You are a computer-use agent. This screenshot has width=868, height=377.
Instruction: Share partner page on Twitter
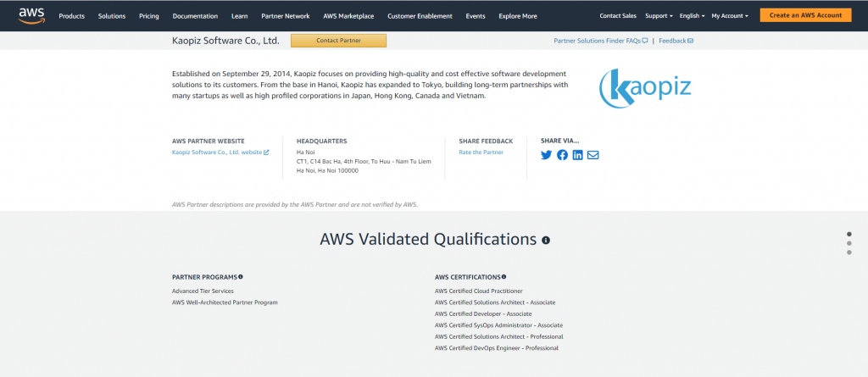pos(547,155)
